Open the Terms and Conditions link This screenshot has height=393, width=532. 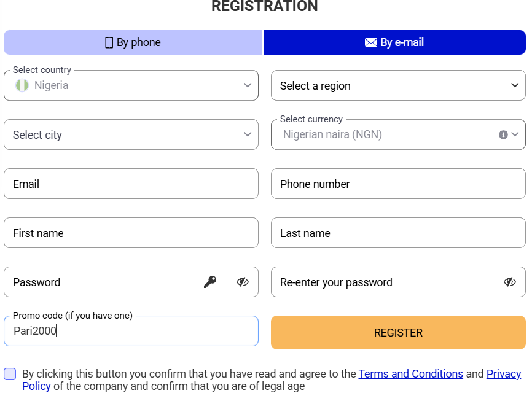pos(410,373)
